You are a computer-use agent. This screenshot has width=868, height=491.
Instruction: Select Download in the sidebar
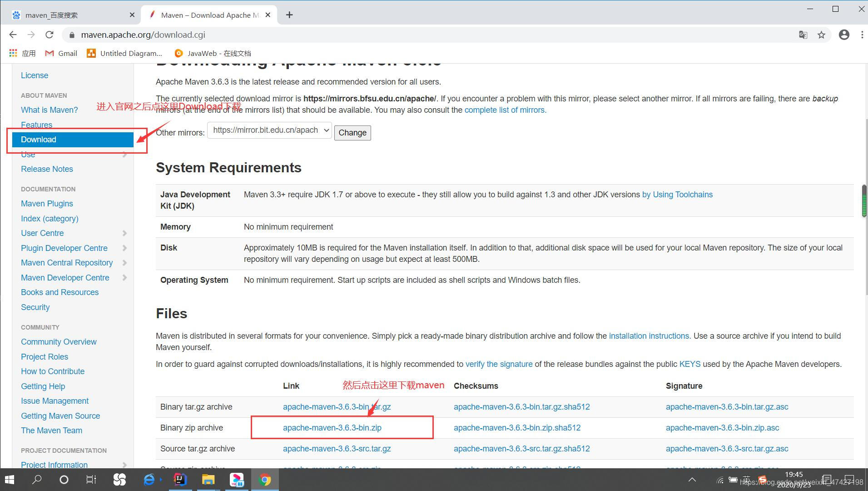[x=73, y=140]
